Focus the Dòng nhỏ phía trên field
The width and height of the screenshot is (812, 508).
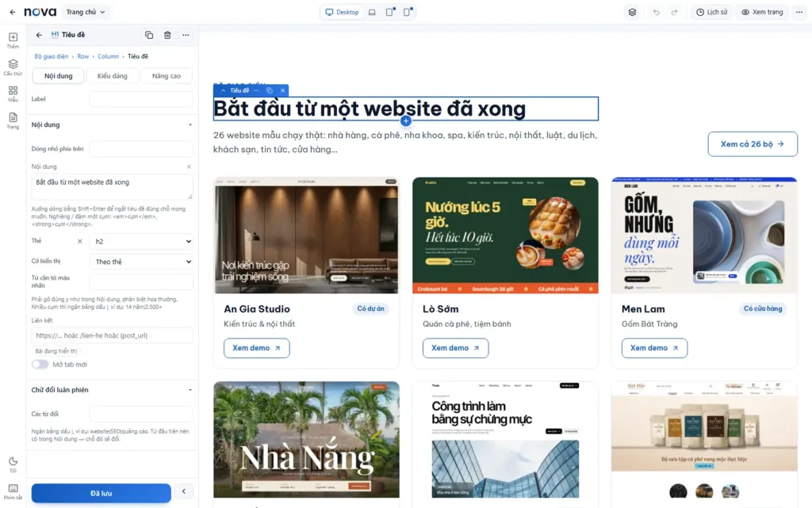tap(141, 149)
